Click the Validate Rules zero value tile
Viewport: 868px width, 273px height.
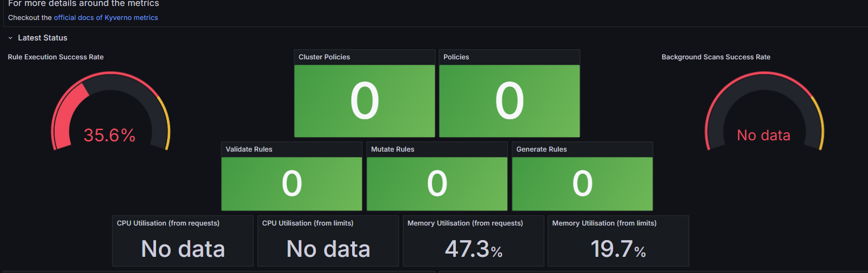[x=292, y=183]
